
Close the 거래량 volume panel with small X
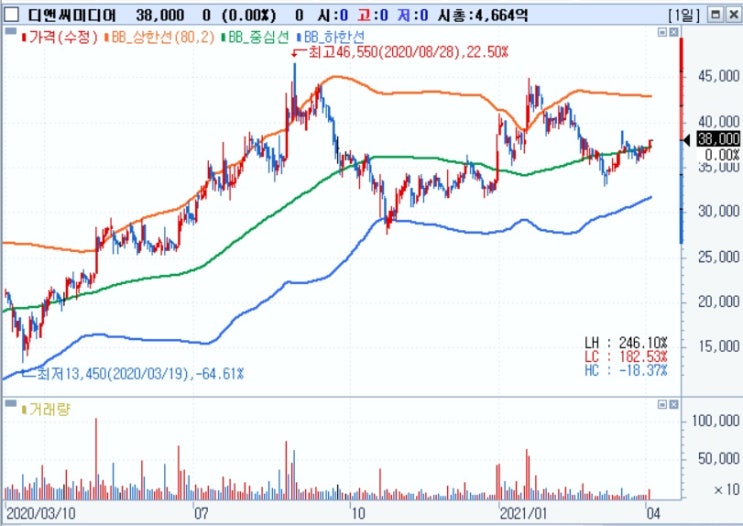673,404
